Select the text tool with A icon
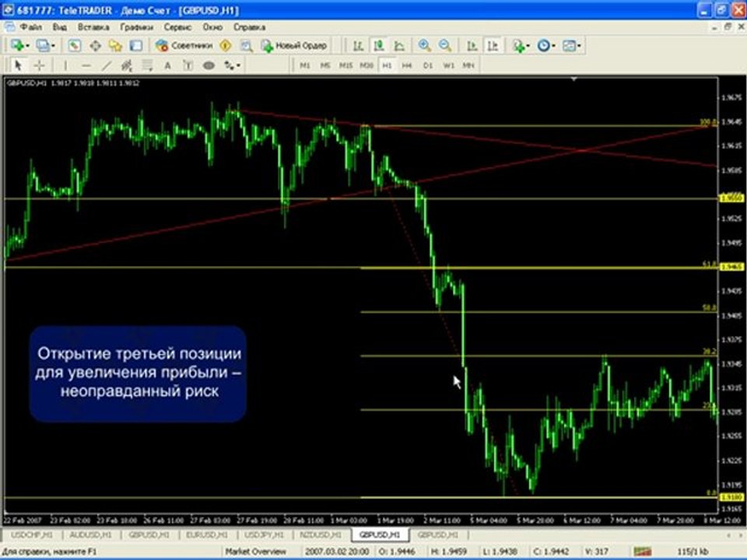Viewport: 747px width, 560px height. [168, 65]
